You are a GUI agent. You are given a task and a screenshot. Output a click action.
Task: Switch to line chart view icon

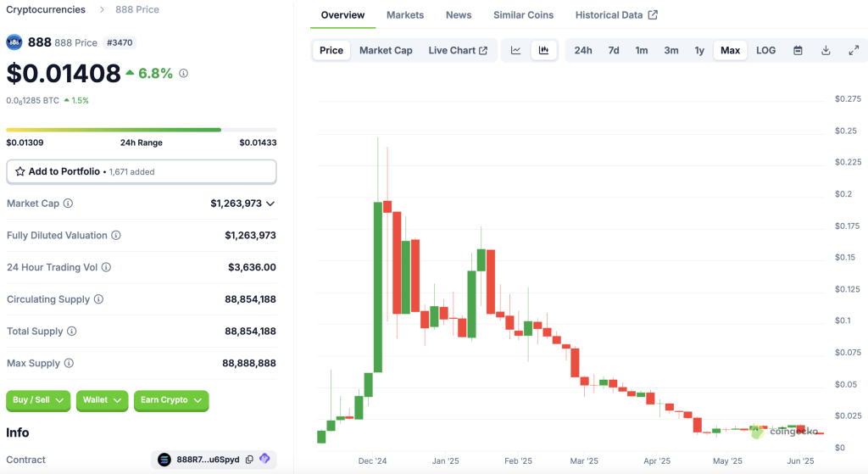pos(515,50)
